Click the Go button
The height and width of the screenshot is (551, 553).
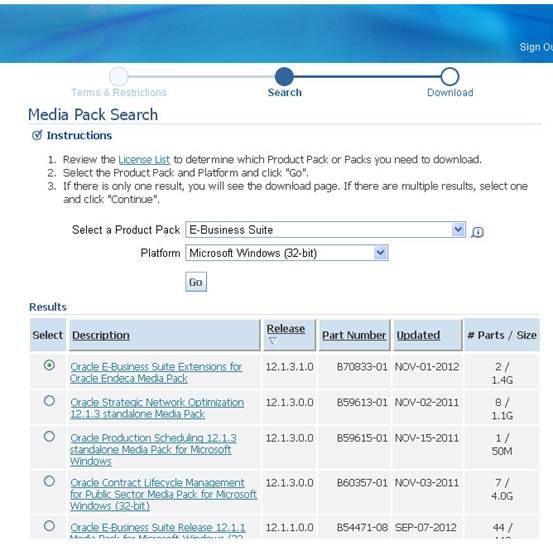pyautogui.click(x=196, y=282)
